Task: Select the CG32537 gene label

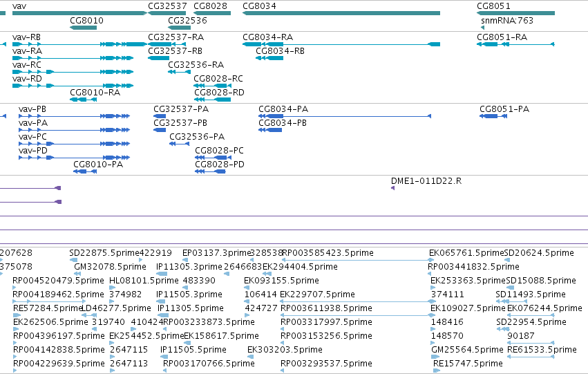Action: 167,6
